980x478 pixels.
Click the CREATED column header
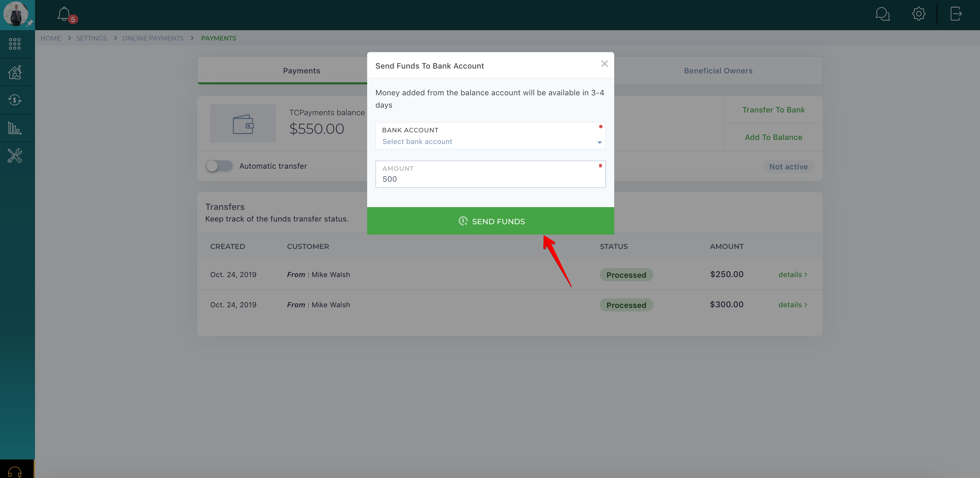(227, 247)
